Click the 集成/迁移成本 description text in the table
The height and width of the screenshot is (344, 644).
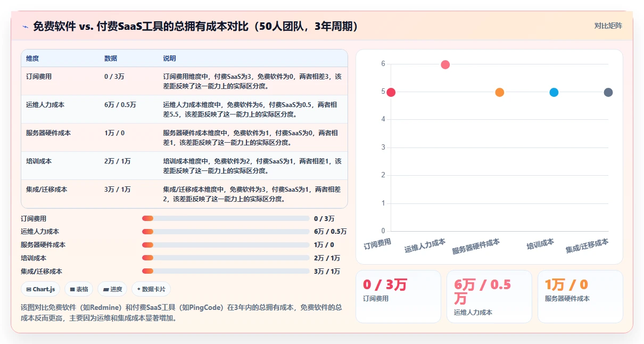pyautogui.click(x=252, y=194)
